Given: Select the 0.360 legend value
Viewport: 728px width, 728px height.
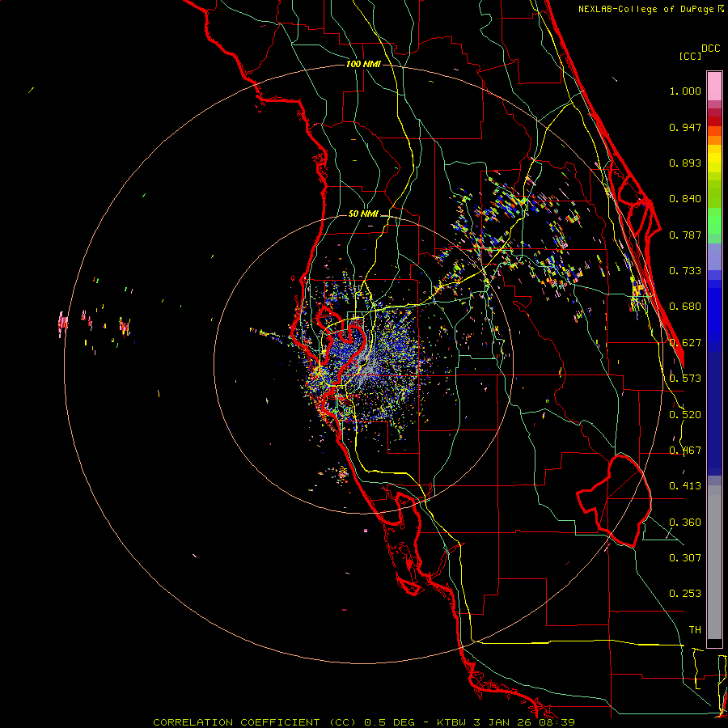Looking at the screenshot, I should pos(685,523).
